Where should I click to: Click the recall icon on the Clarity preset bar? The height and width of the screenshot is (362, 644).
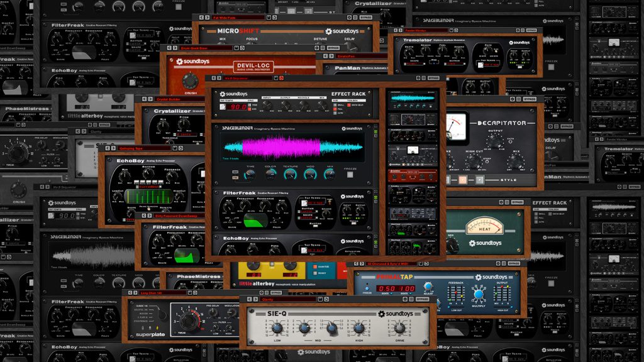pos(326,299)
